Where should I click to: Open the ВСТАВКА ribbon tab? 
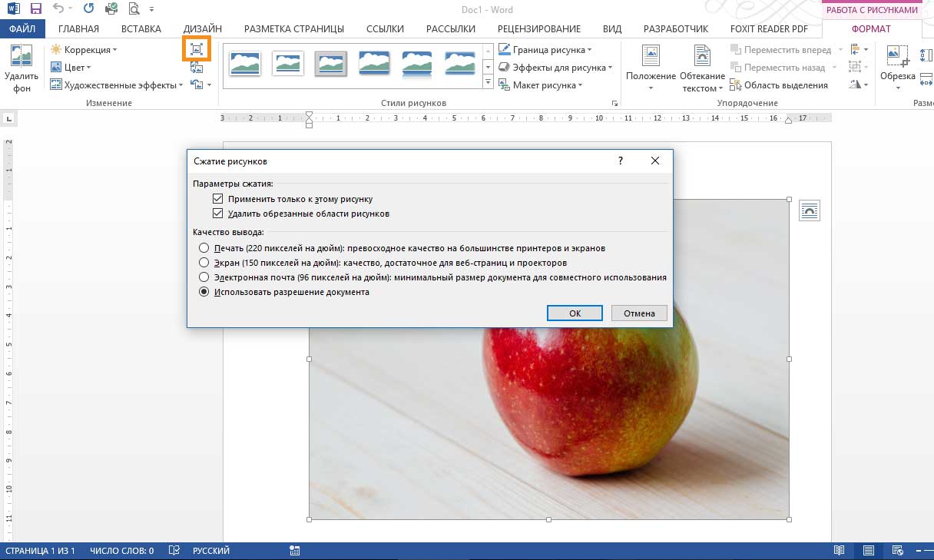pos(141,29)
